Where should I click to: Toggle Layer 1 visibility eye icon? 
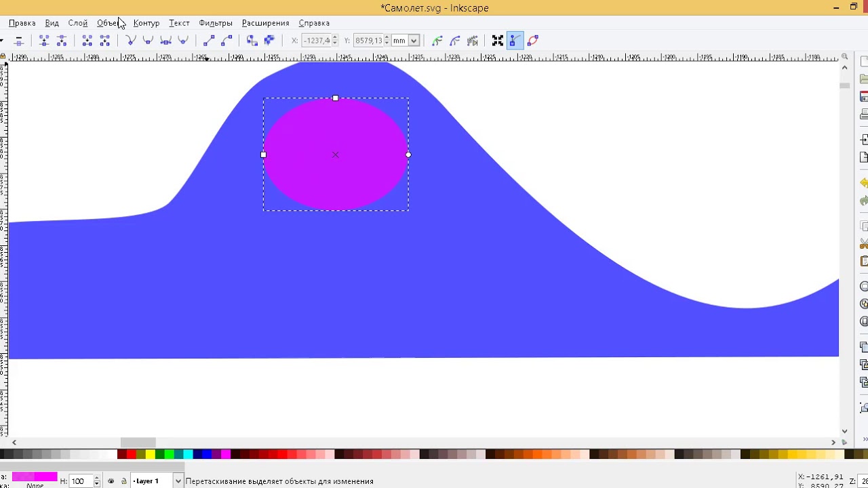[111, 481]
